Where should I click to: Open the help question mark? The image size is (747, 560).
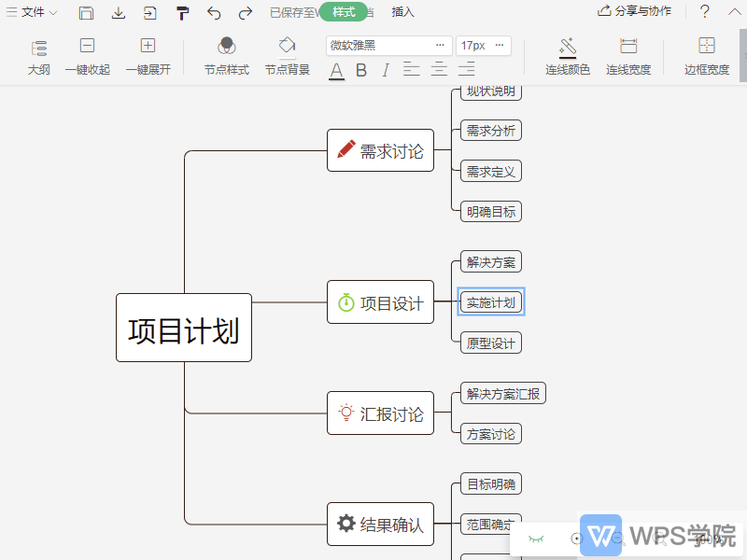click(x=705, y=11)
